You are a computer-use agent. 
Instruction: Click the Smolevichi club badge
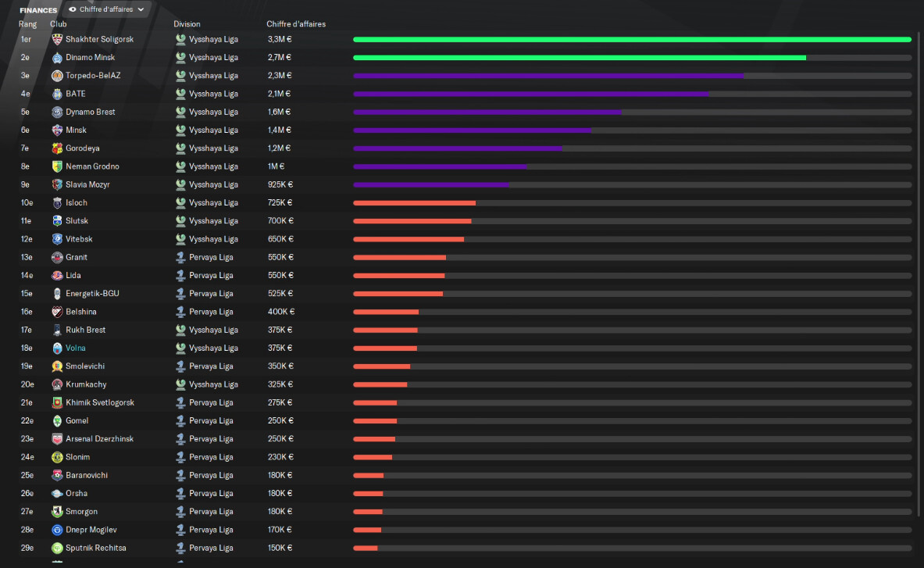point(57,366)
